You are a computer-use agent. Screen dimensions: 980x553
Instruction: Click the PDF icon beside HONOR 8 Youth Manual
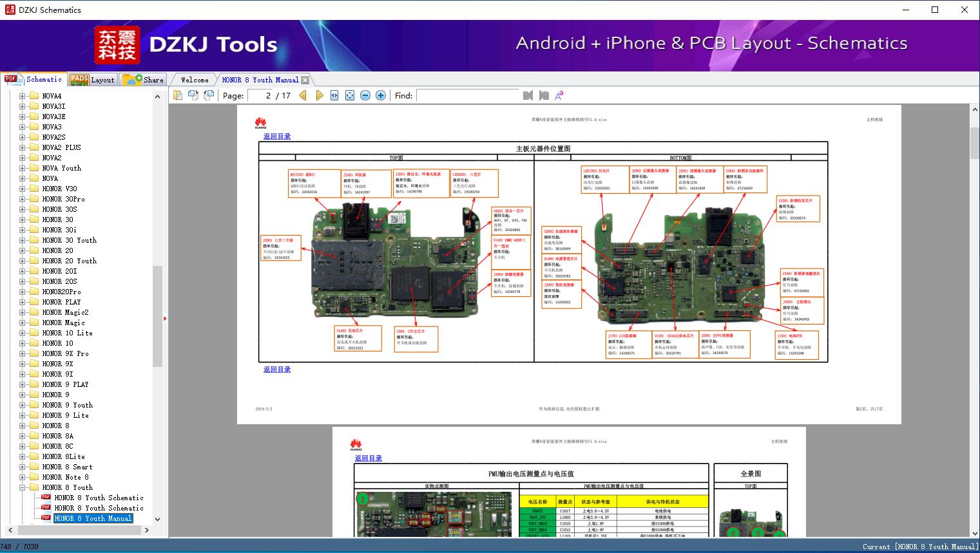click(46, 518)
